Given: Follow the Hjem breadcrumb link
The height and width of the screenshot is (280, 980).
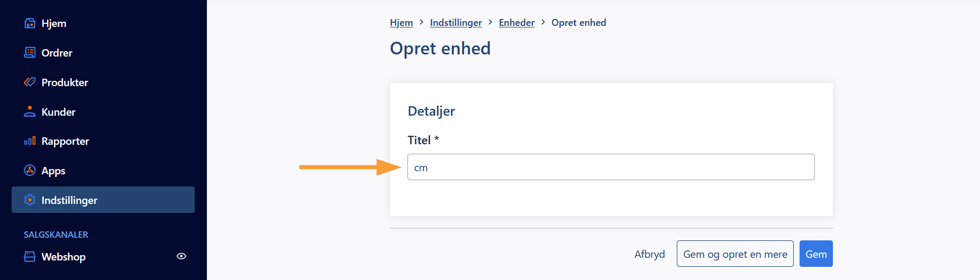Looking at the screenshot, I should point(401,23).
